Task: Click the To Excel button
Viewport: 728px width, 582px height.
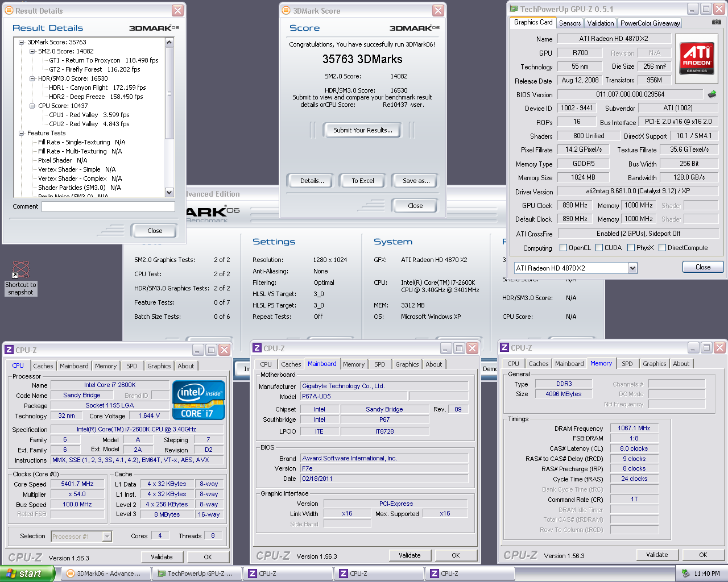Action: [362, 181]
